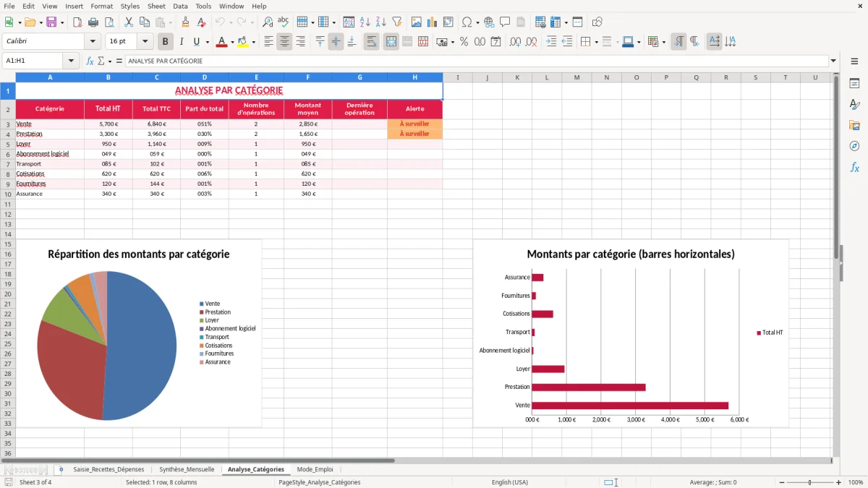Toggle Align Right

pos(301,42)
